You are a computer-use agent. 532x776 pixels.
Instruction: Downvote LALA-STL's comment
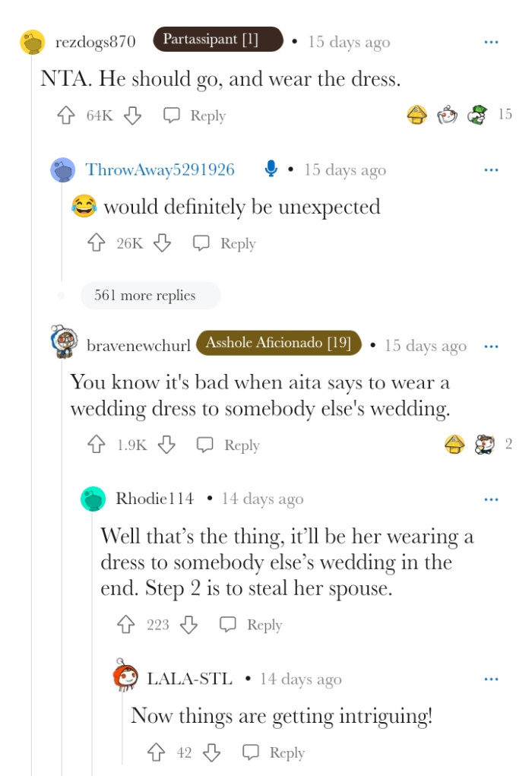point(212,752)
